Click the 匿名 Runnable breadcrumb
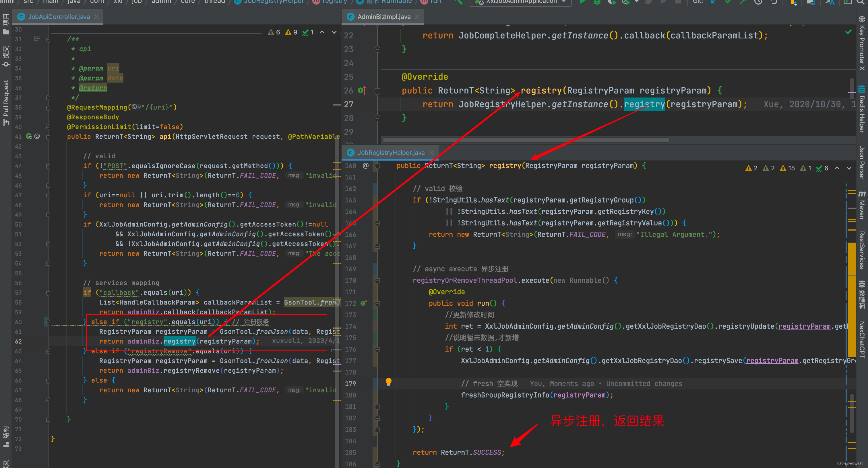 384,2
